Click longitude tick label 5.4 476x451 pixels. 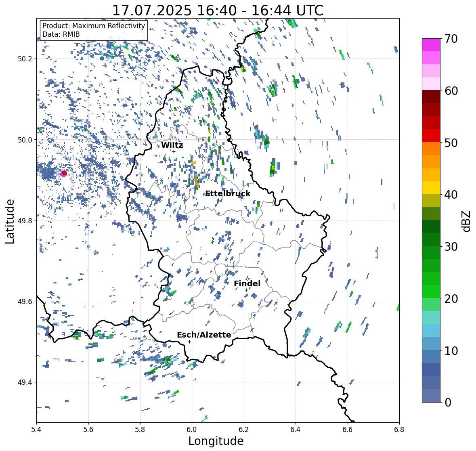[36, 429]
